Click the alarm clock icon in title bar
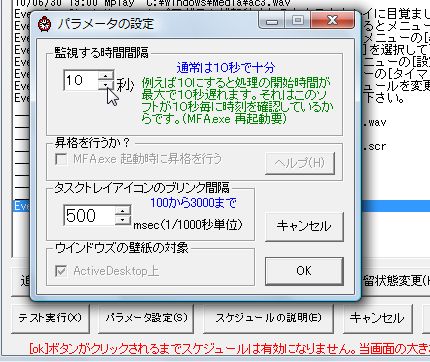 (x=44, y=24)
